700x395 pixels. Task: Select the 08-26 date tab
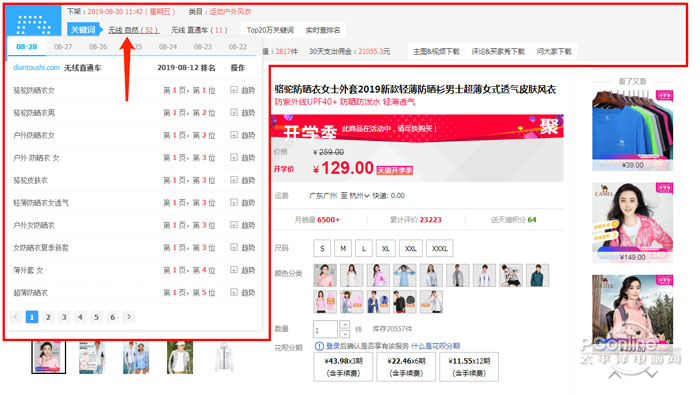pyautogui.click(x=98, y=46)
